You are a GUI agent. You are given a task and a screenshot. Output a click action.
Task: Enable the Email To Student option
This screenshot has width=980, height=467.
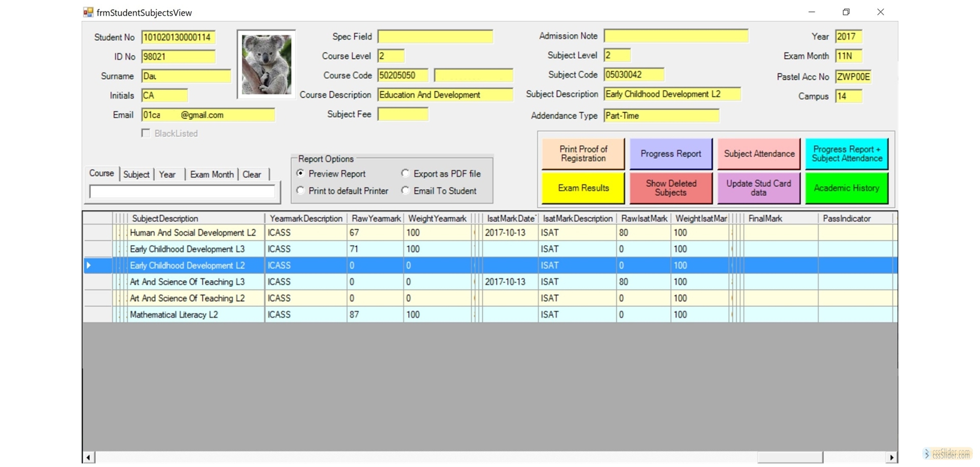click(x=405, y=191)
